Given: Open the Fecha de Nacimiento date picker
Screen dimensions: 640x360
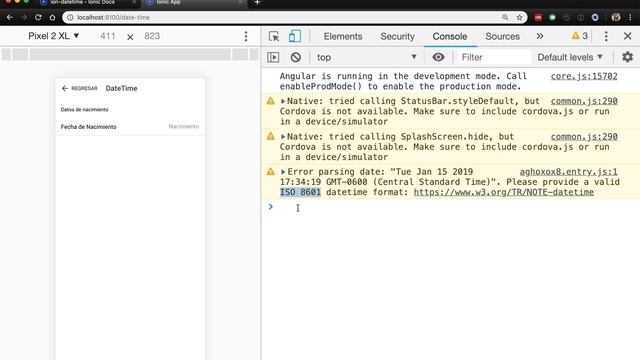Looking at the screenshot, I should [130, 127].
